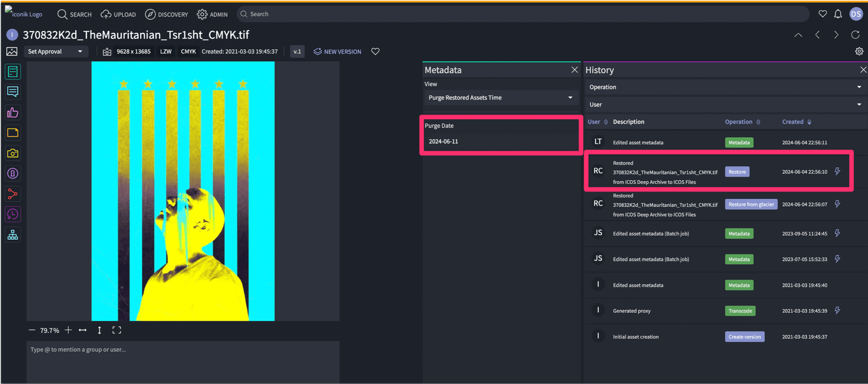Open the Comments sidebar icon

pyautogui.click(x=12, y=92)
